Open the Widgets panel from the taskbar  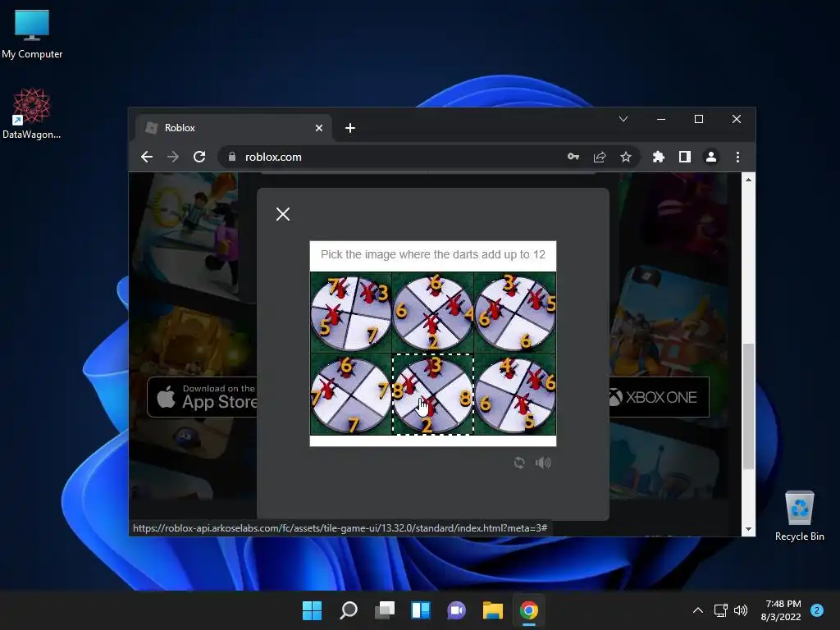tap(421, 610)
